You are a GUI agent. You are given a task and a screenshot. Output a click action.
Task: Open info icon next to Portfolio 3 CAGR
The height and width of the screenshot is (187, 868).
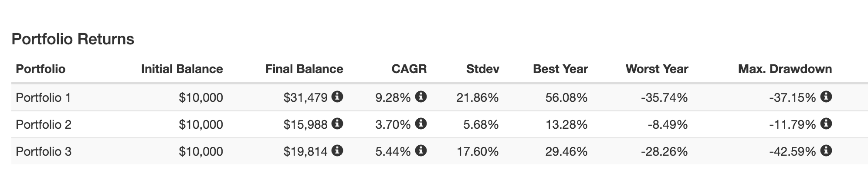[x=421, y=151]
